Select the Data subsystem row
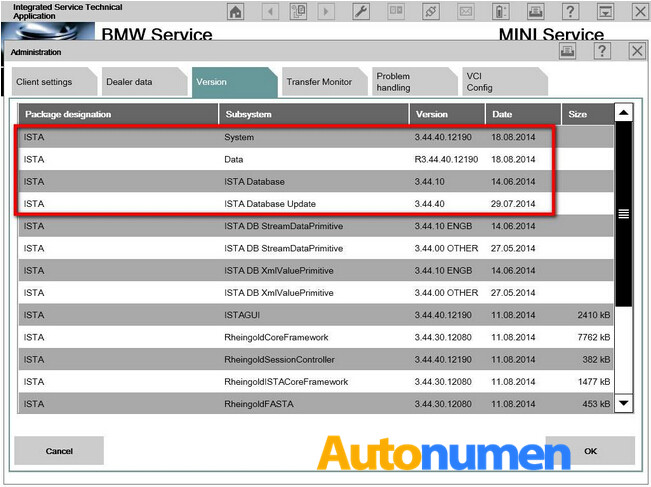The height and width of the screenshot is (487, 651). (316, 159)
